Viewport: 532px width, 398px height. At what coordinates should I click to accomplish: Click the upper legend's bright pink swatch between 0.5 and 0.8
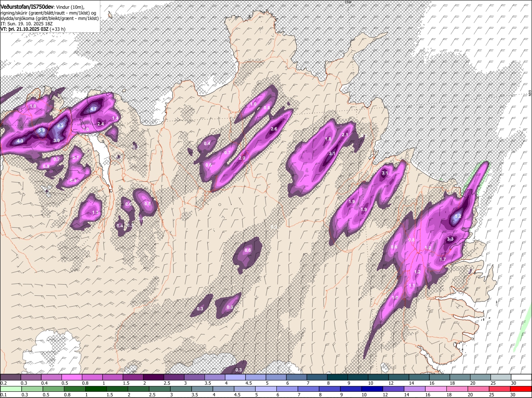pyautogui.click(x=72, y=377)
